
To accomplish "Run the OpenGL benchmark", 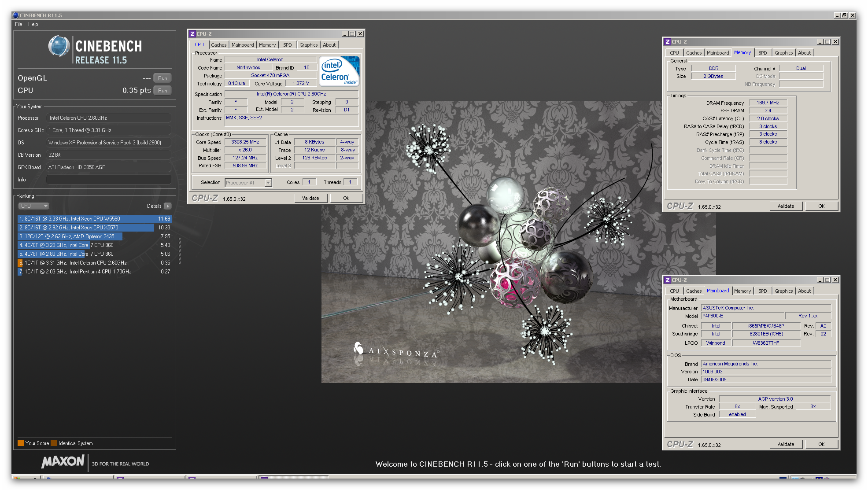I will 163,78.
